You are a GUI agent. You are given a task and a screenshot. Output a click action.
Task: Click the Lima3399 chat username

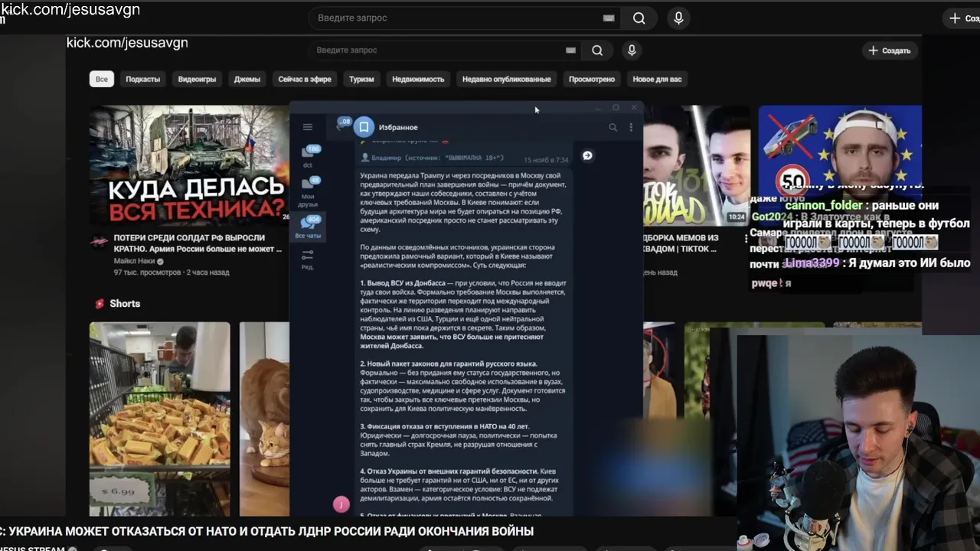(x=812, y=263)
